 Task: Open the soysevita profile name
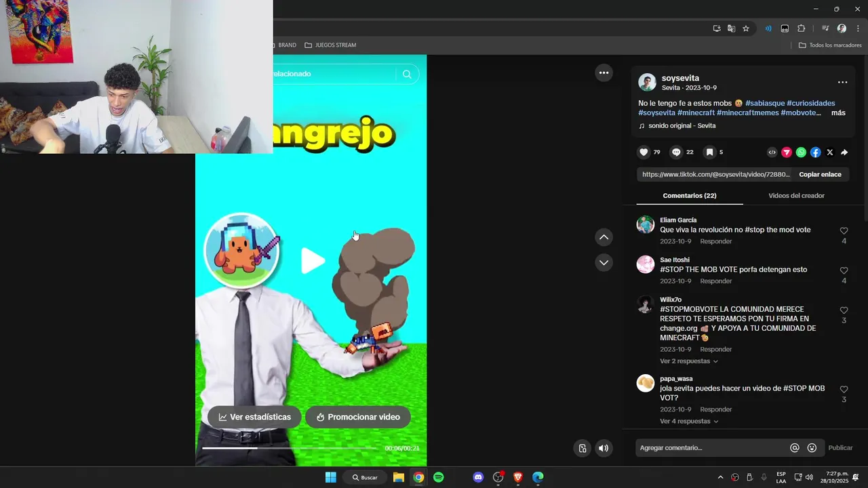pyautogui.click(x=680, y=78)
